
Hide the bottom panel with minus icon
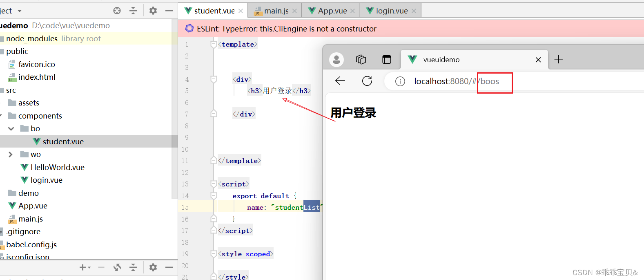click(169, 267)
